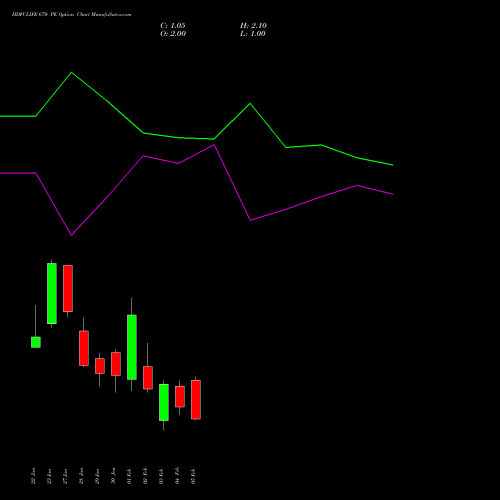Select the red 30 Jan candle
Viewport: 500px width, 500px height.
pyautogui.click(x=116, y=364)
